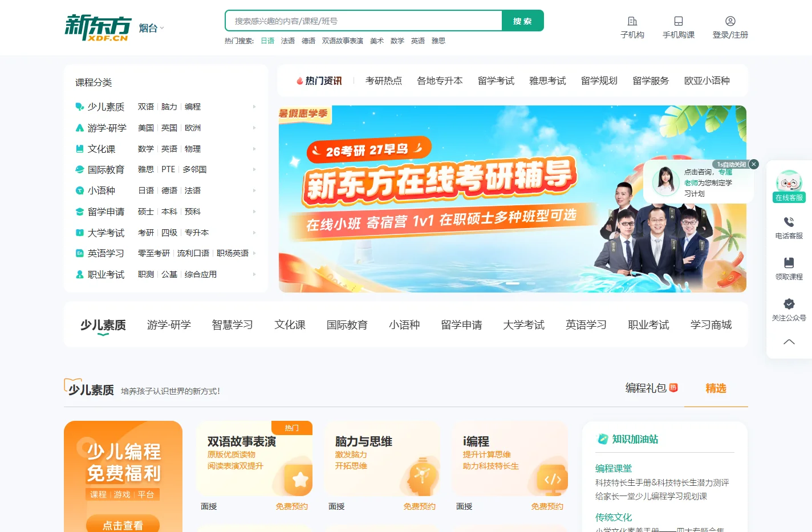Click the 游学·研学 category icon
The image size is (812, 532).
pos(80,128)
